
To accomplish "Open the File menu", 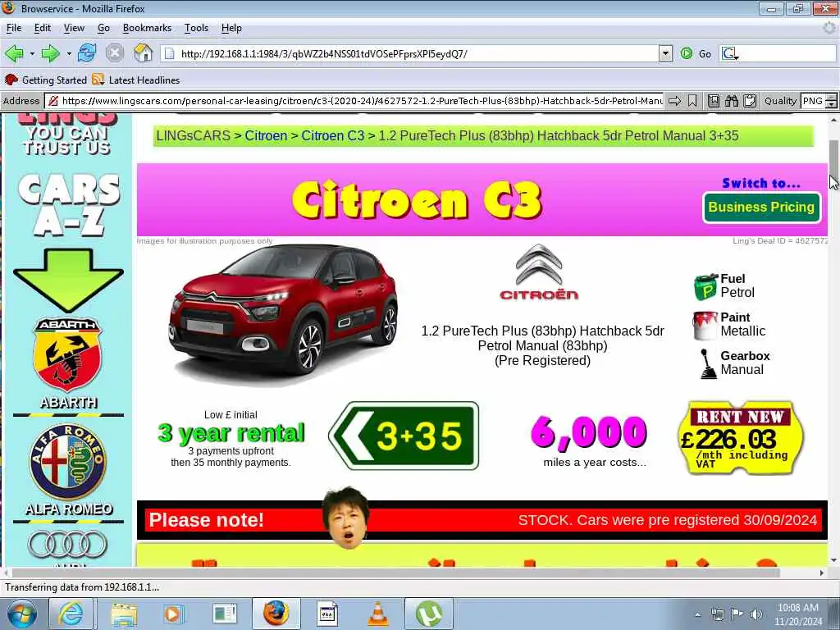I will pyautogui.click(x=14, y=28).
